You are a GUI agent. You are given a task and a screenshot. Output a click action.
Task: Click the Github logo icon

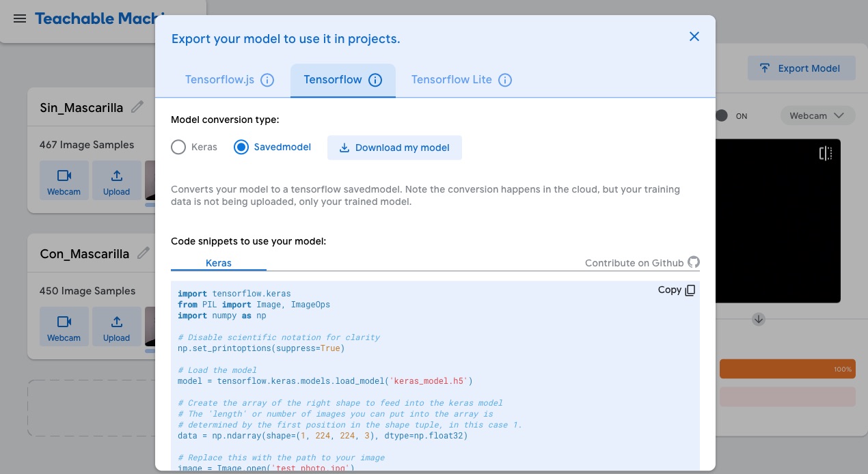[x=694, y=262]
